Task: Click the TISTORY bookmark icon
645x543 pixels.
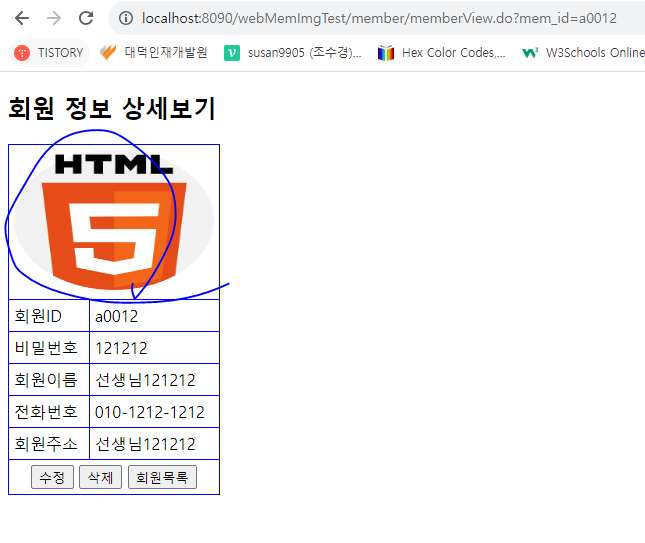Action: (22, 53)
